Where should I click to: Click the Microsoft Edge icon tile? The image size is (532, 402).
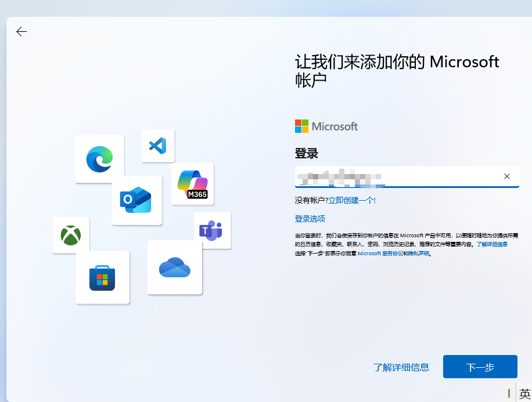[99, 159]
